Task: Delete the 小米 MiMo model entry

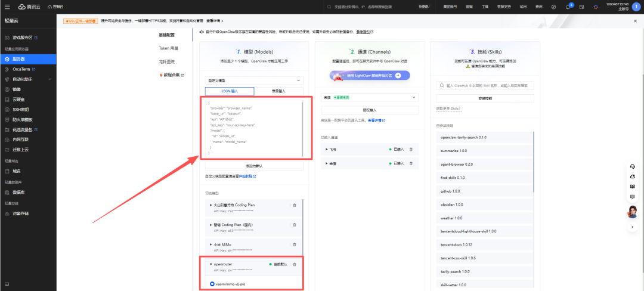Action: pos(294,244)
